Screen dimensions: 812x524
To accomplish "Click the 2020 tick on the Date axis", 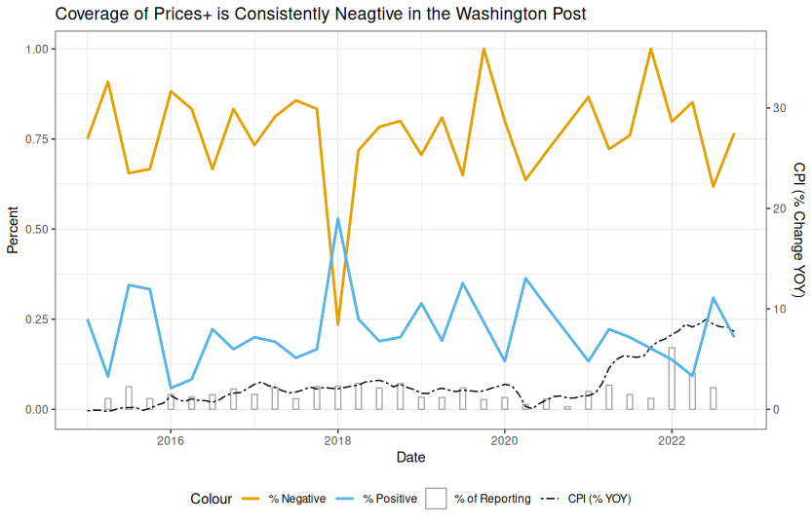I will pyautogui.click(x=505, y=440).
